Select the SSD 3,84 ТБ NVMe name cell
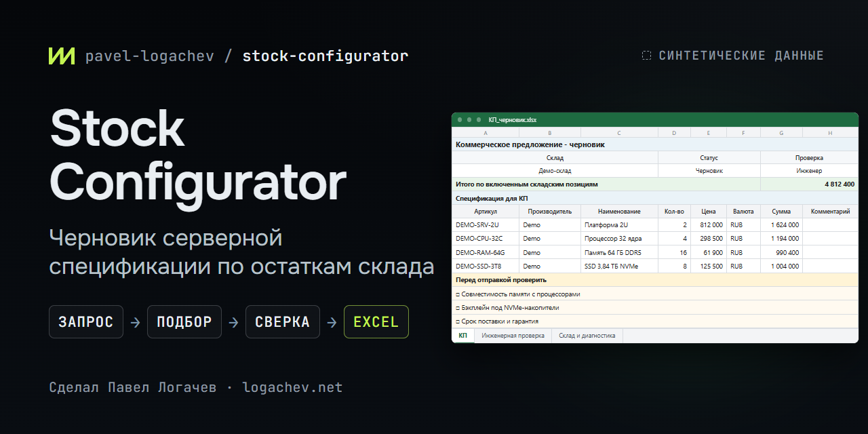The width and height of the screenshot is (868, 434). coord(619,266)
